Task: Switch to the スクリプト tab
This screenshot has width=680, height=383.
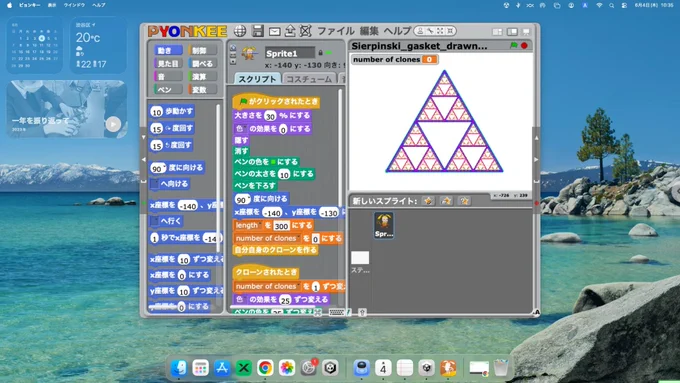Action: [x=257, y=79]
